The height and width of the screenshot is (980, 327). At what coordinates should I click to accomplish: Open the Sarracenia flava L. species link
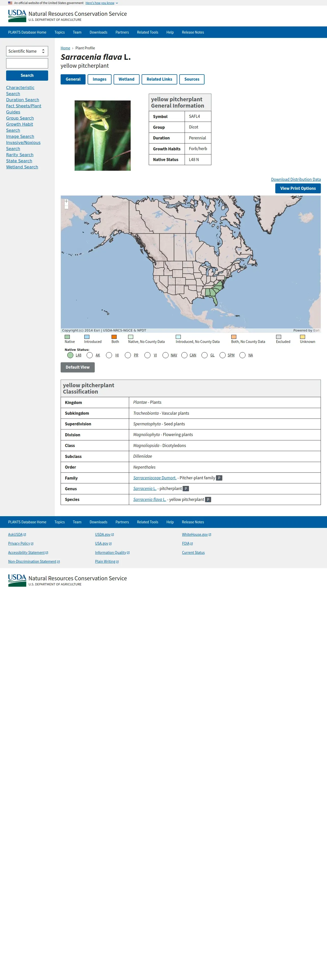(x=149, y=499)
